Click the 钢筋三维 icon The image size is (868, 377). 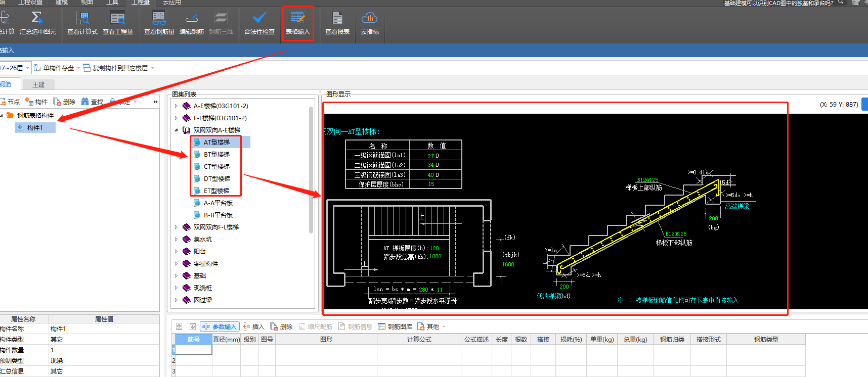[x=221, y=18]
